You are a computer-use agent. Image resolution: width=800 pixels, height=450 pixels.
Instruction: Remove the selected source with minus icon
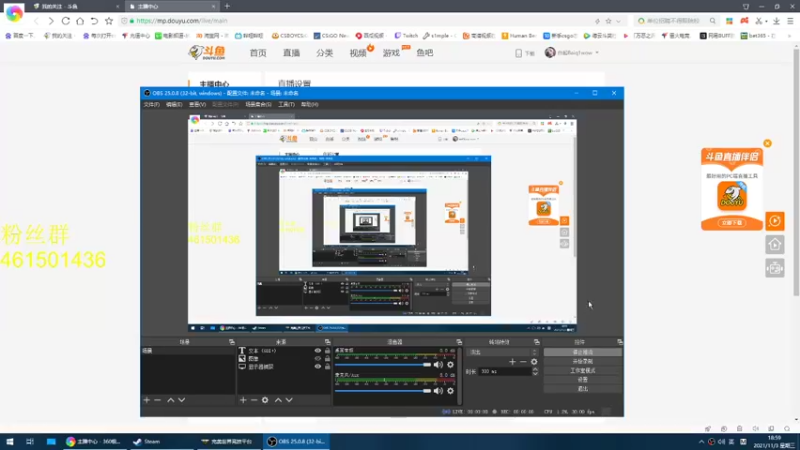pos(254,400)
